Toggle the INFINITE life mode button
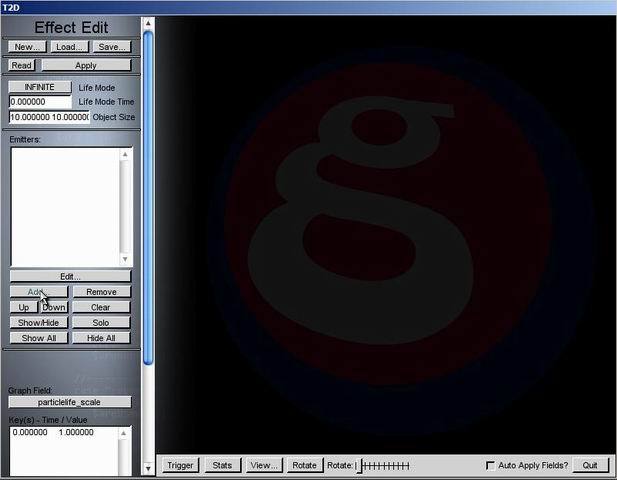The image size is (617, 480). click(40, 87)
